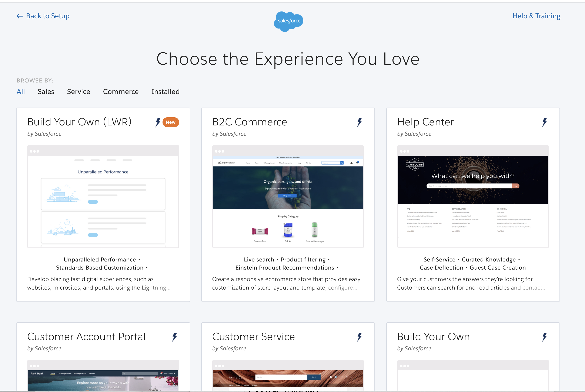Filter templates by Sales
The height and width of the screenshot is (392, 585).
46,91
